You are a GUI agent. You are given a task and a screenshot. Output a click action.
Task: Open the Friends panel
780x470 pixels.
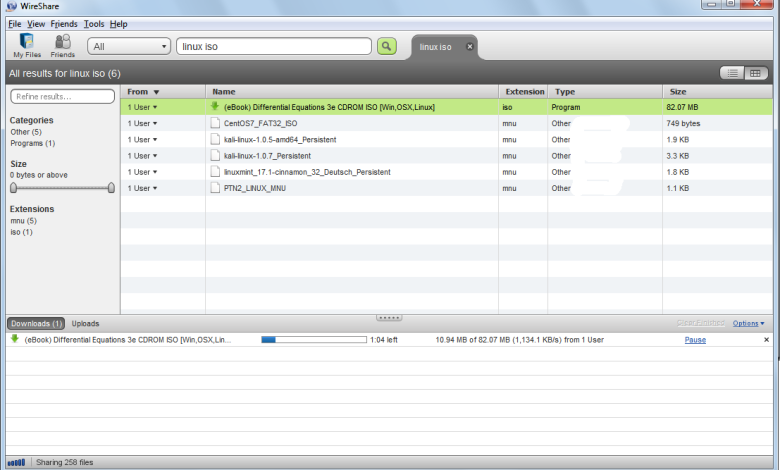point(63,46)
